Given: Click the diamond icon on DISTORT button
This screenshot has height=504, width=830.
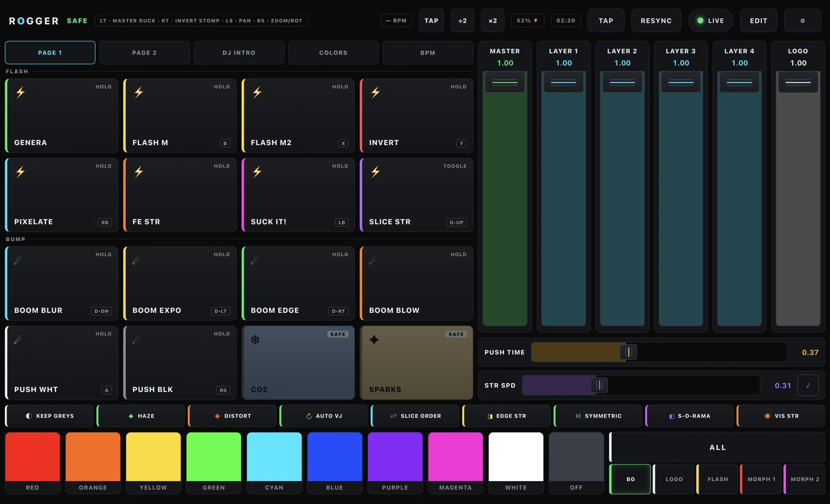Looking at the screenshot, I should click(x=217, y=416).
